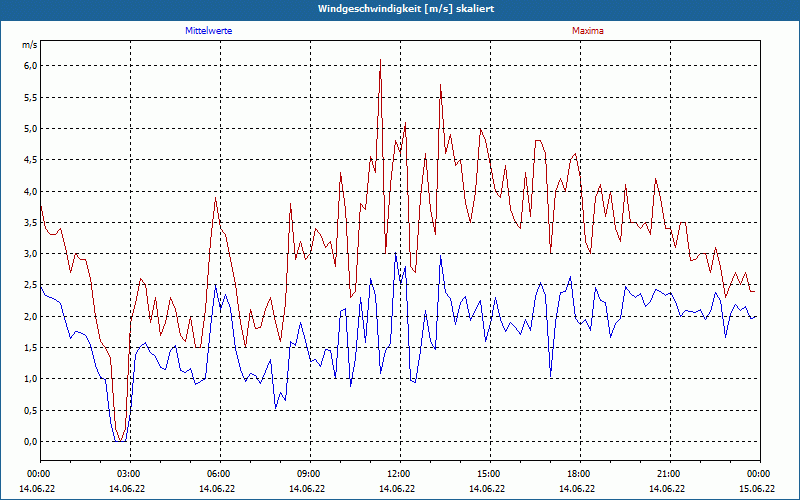800x500 pixels.
Task: Click the '3,0' y-axis value
Action: [31, 254]
